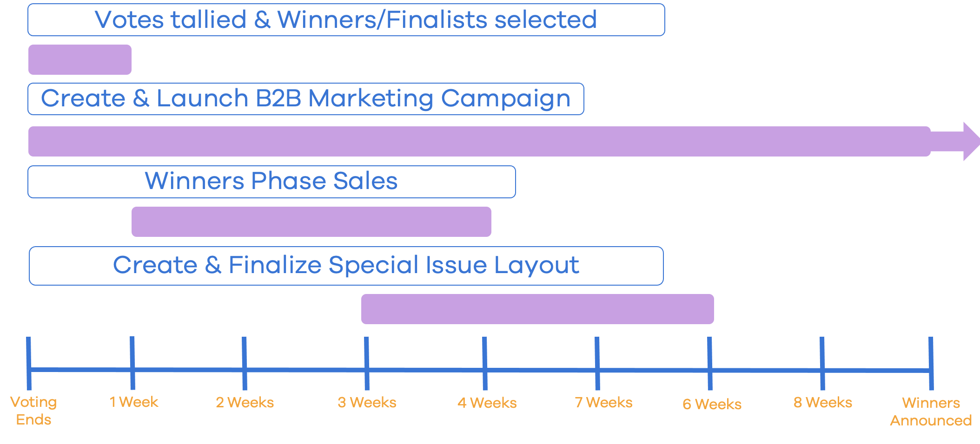
Task: Select the tick mark above "7 Weeks"
Action: tap(597, 363)
